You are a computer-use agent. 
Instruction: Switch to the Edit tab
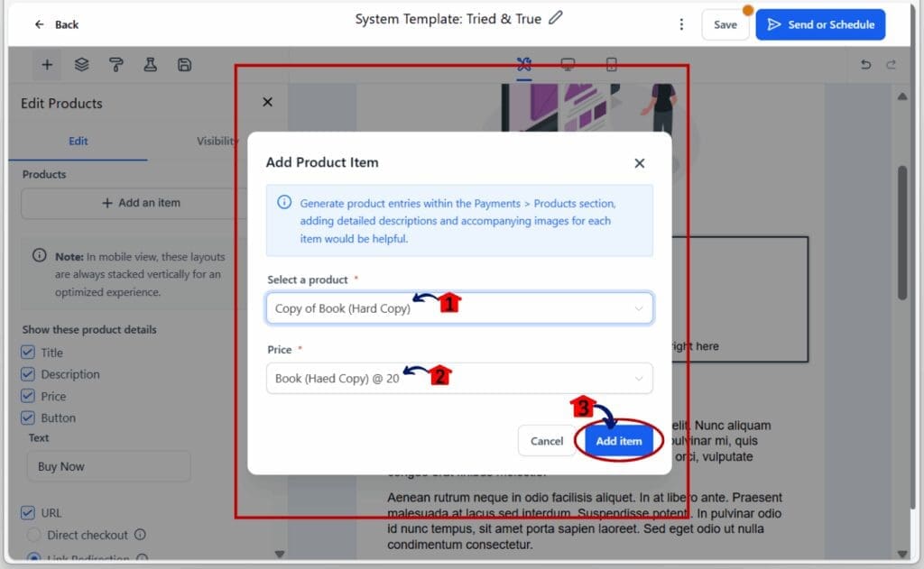(x=79, y=142)
